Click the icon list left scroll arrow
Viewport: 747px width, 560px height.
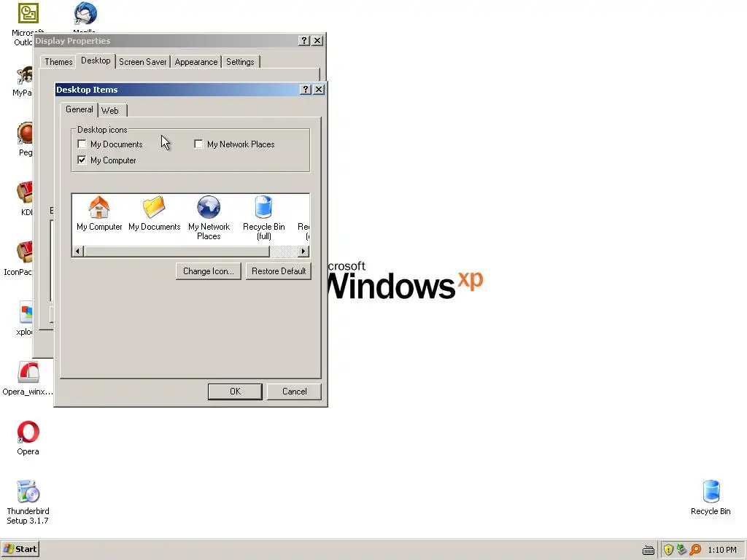click(x=78, y=251)
